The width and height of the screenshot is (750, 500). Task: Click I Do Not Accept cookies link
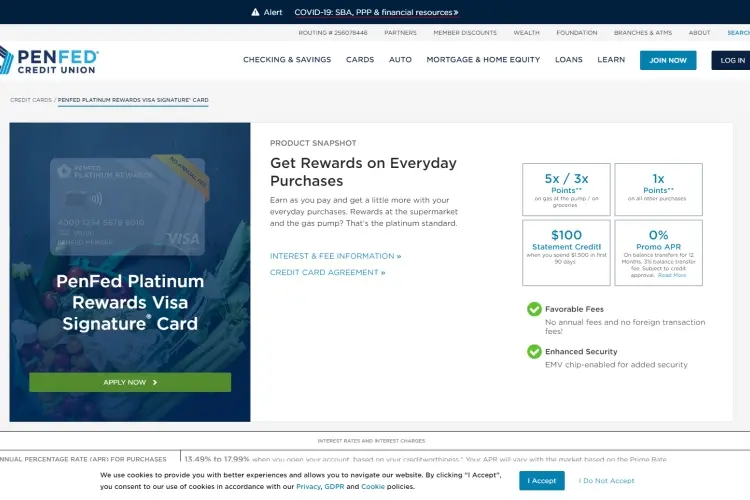coord(607,480)
